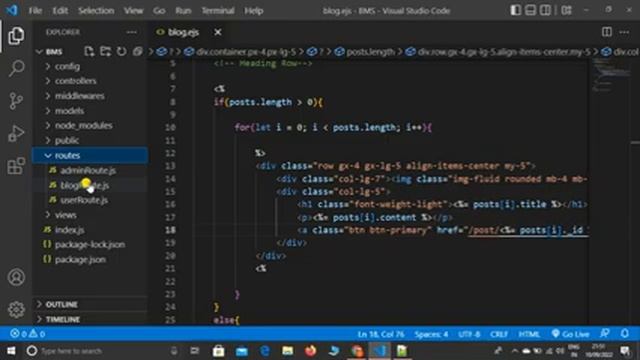Open the File menu
This screenshot has height=360, width=640.
[x=36, y=11]
